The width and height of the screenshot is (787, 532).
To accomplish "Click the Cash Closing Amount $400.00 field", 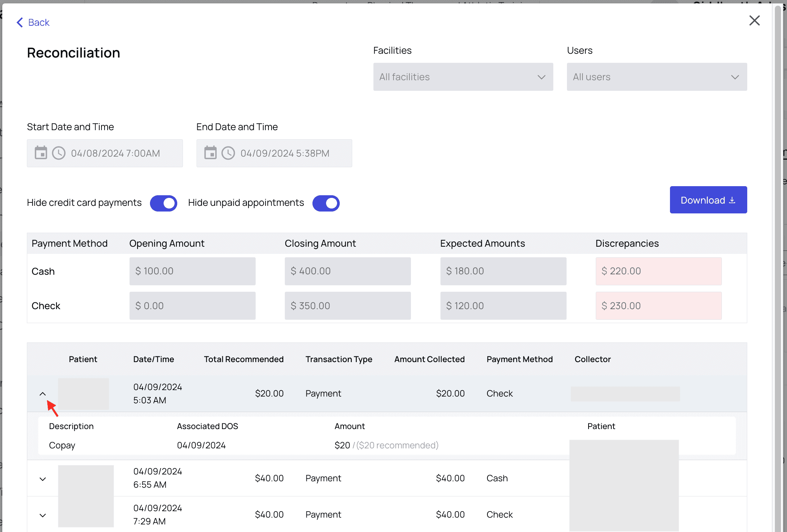I will point(347,271).
